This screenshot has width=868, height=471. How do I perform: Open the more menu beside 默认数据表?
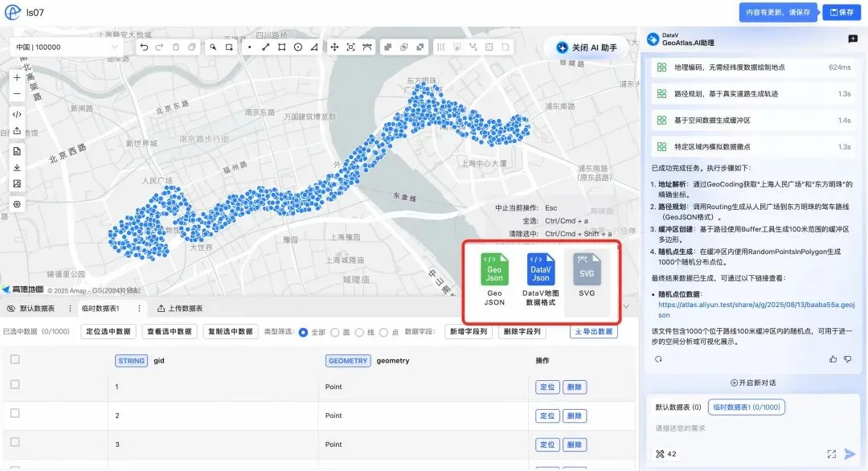pyautogui.click(x=70, y=309)
